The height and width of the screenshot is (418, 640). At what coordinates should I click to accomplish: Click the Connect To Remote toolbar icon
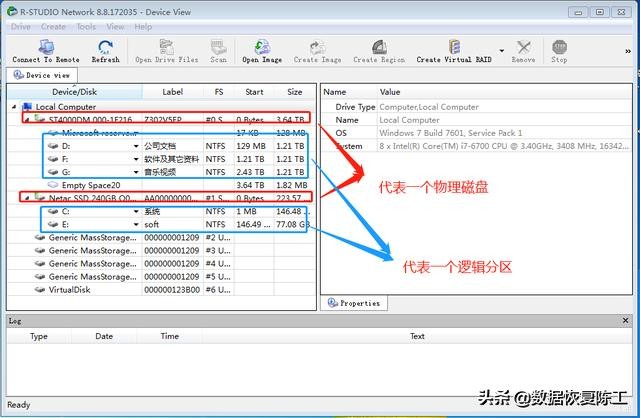[46, 51]
